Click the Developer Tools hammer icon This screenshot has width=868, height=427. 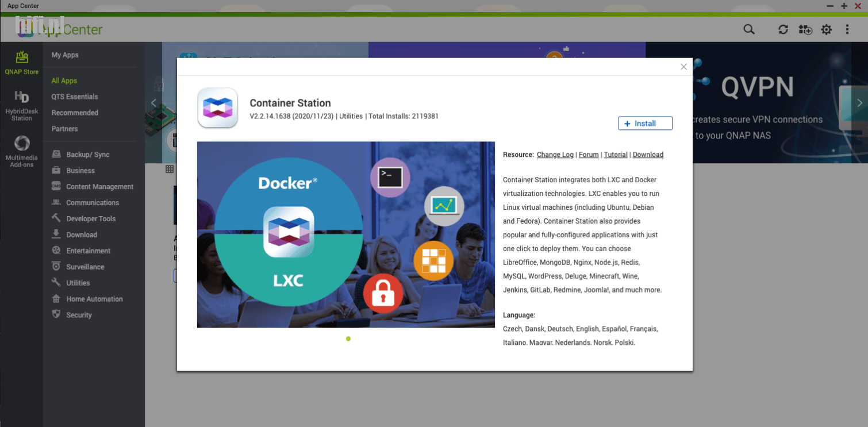coord(56,218)
